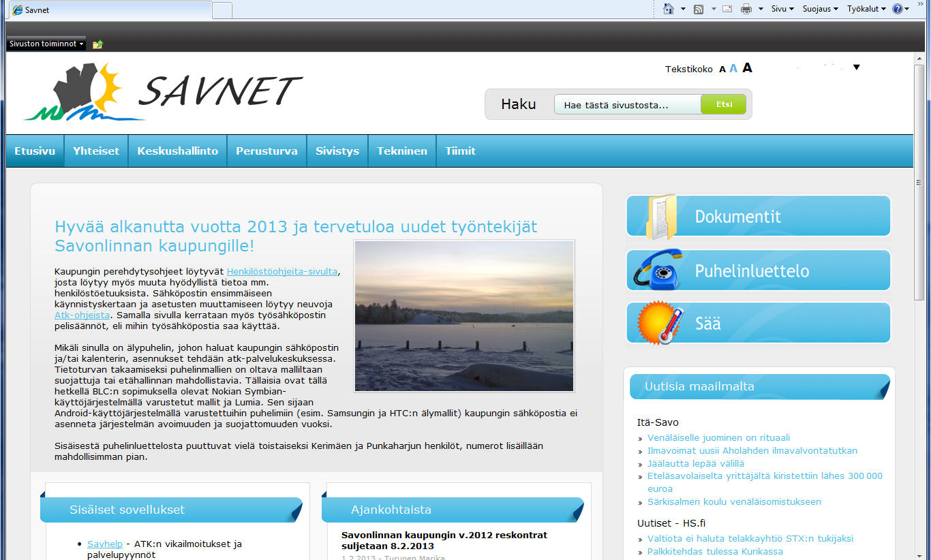Click the Read mail envelope icon
This screenshot has width=931, height=560.
[x=727, y=9]
